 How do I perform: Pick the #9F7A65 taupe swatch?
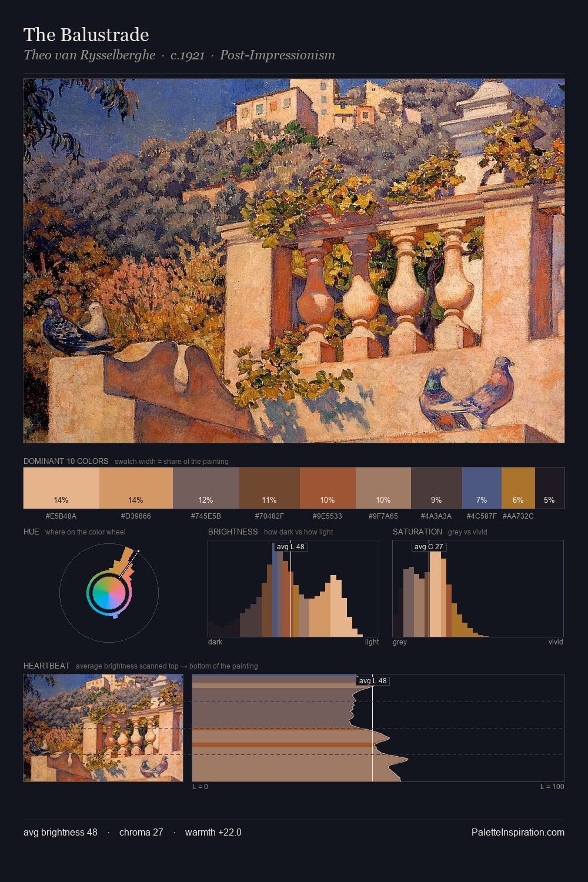pyautogui.click(x=383, y=488)
